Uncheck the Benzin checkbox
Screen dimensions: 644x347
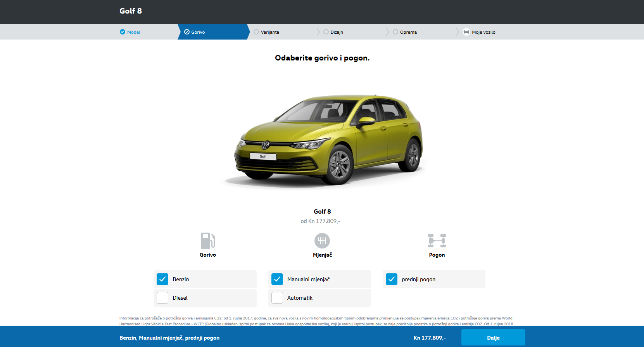coord(162,279)
